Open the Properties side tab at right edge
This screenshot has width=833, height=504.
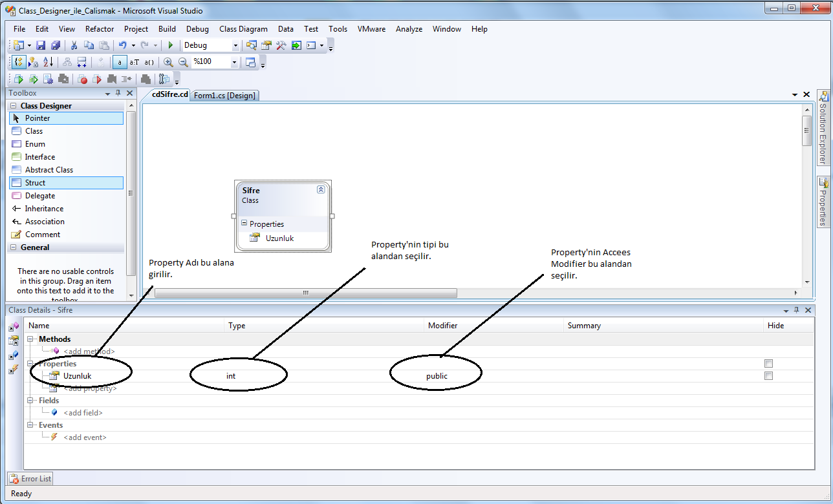(823, 202)
